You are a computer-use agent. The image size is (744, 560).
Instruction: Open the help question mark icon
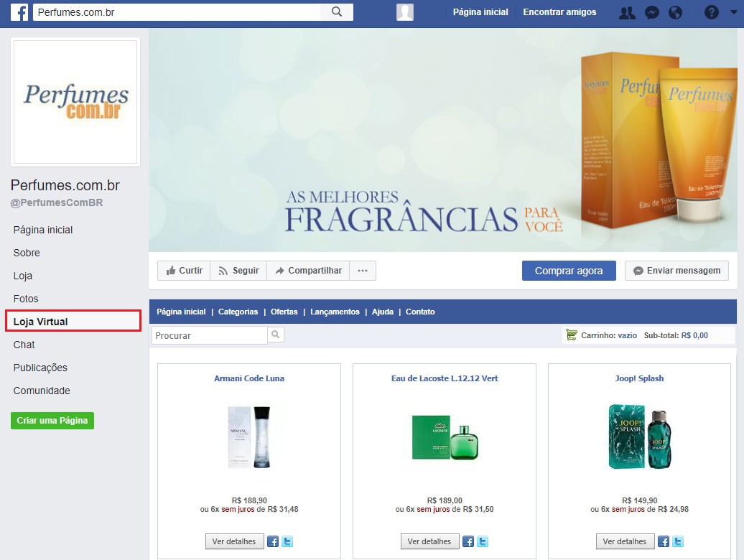711,12
